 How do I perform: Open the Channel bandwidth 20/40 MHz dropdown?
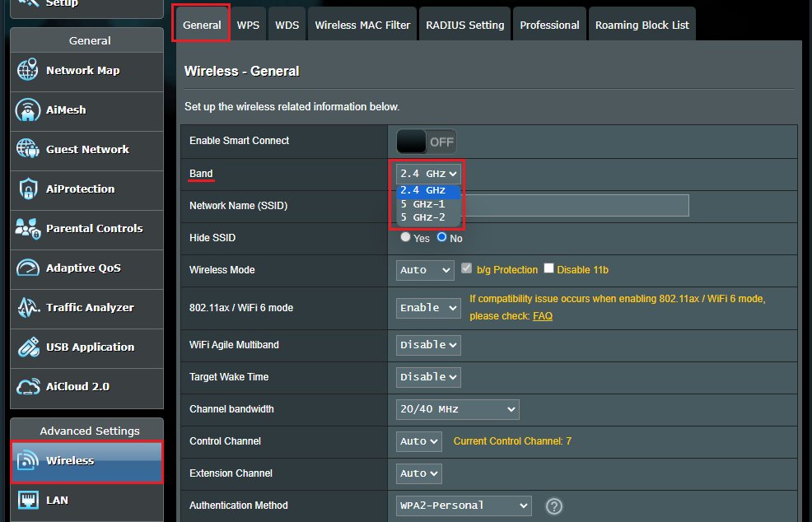(458, 410)
